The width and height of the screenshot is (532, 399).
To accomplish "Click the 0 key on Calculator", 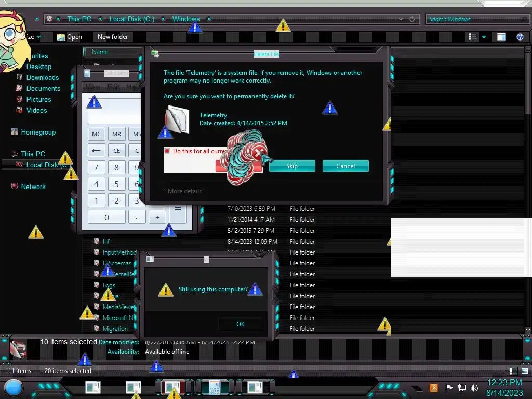I will [x=107, y=217].
